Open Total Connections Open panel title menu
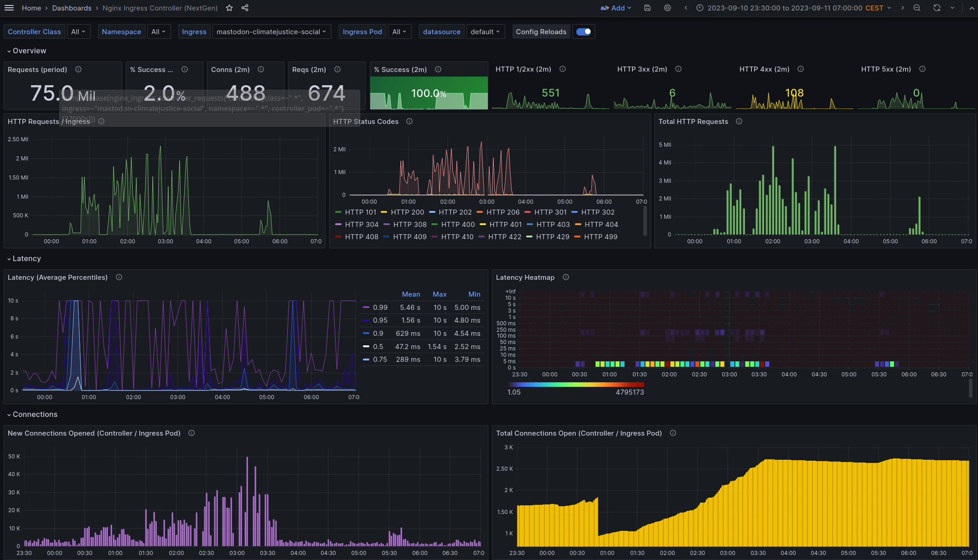 pyautogui.click(x=579, y=433)
